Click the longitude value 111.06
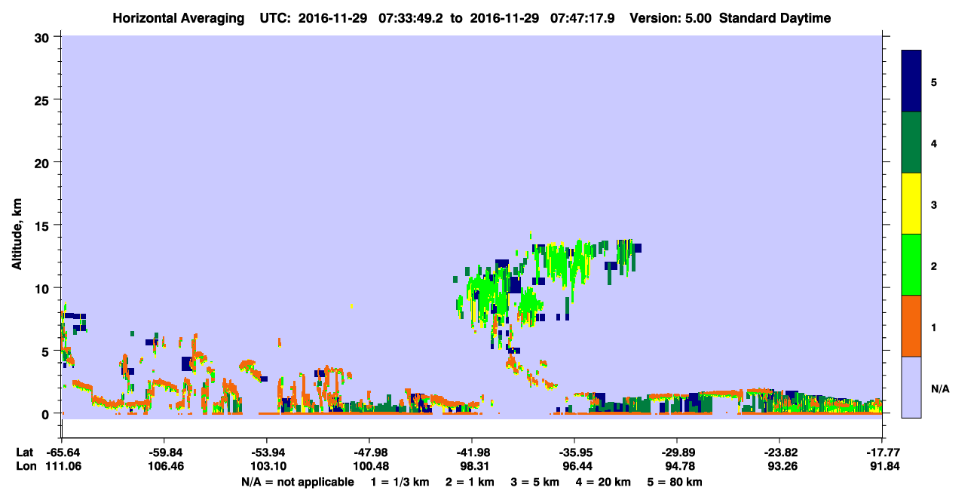The width and height of the screenshot is (980, 503). coord(62,466)
